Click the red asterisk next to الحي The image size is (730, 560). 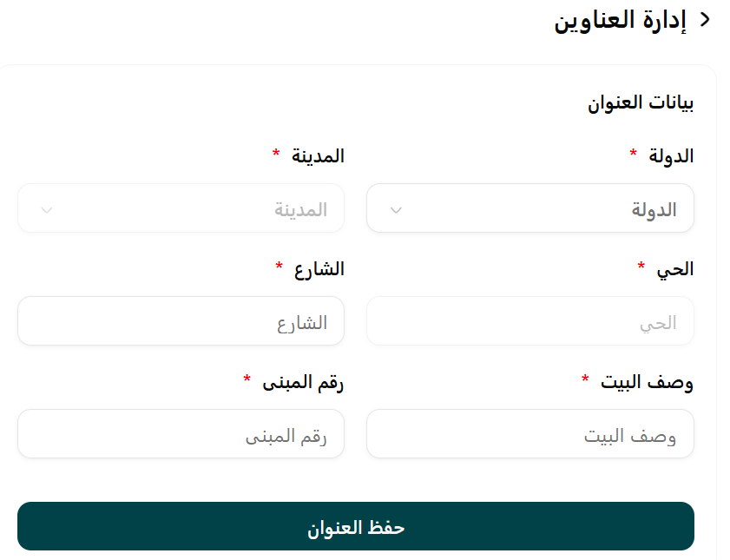641,267
